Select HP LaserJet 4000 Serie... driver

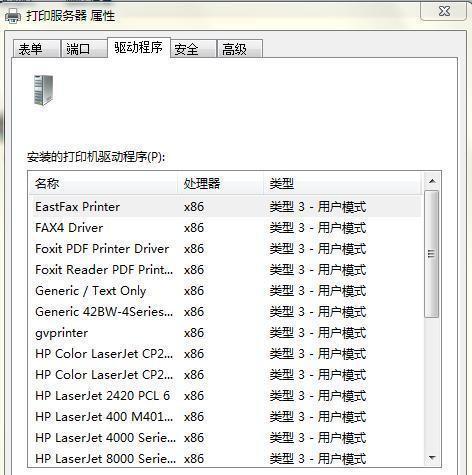tap(225, 438)
